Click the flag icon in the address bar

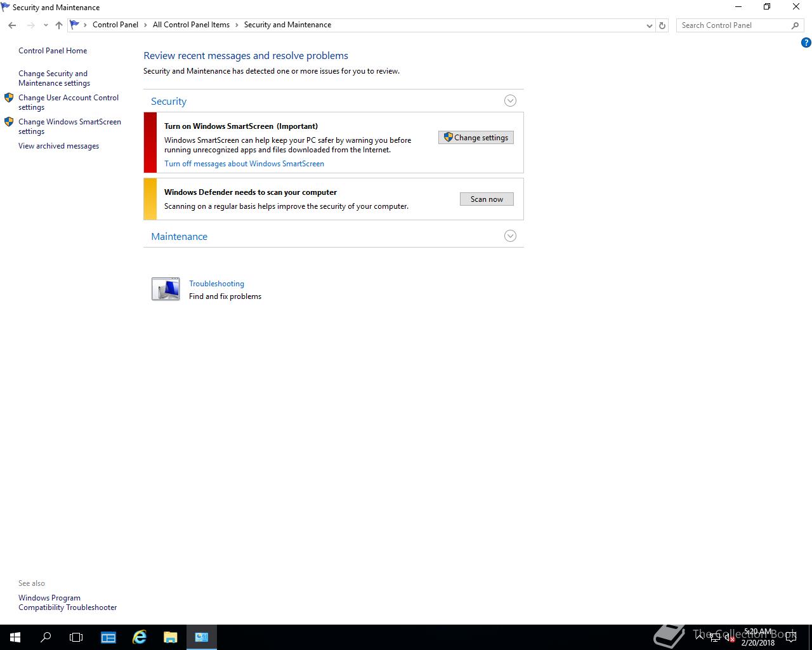75,25
